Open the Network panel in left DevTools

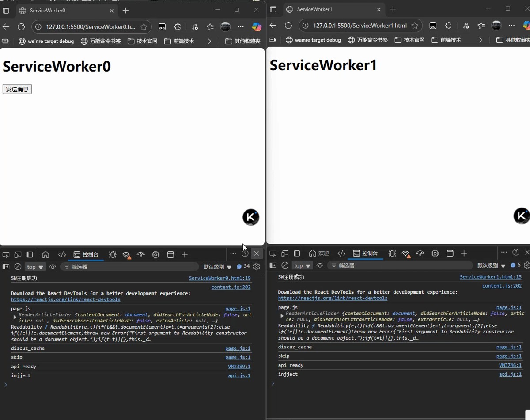(x=127, y=255)
